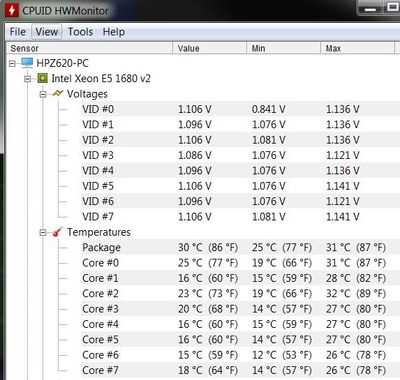Click the Value column header
This screenshot has width=400, height=380.
click(x=209, y=48)
